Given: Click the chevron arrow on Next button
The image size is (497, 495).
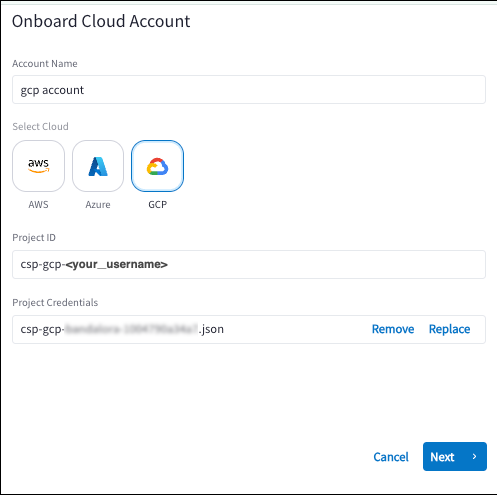Looking at the screenshot, I should tap(474, 456).
